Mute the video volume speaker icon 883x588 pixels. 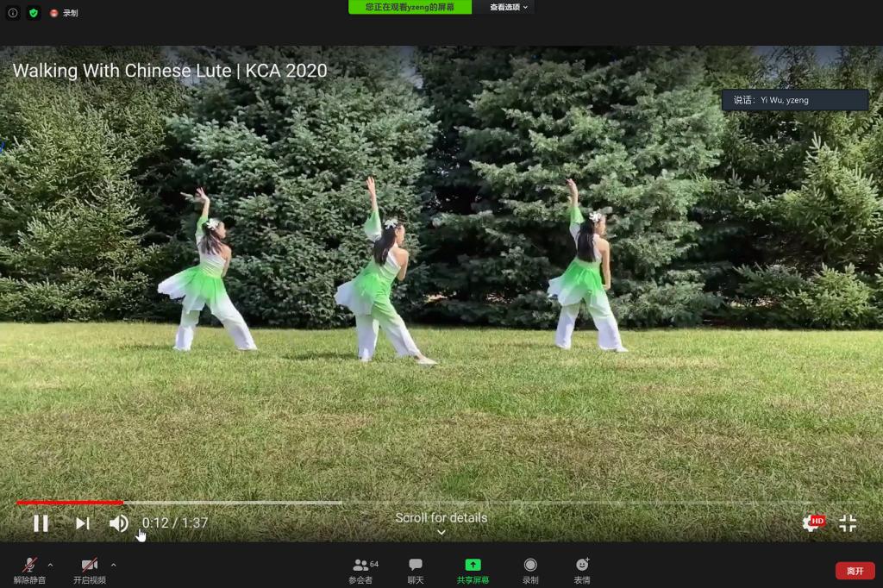[x=119, y=523]
